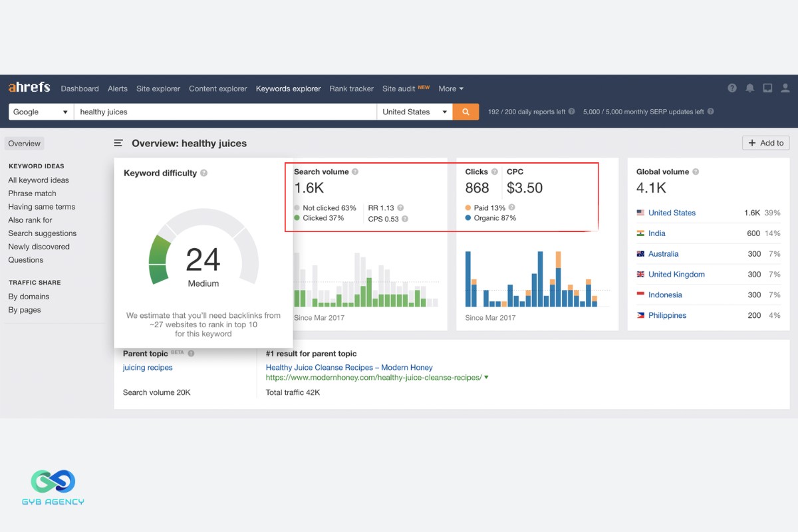Click the Keyword difficulty gauge showing 24
This screenshot has height=532, width=798.
pos(203,248)
